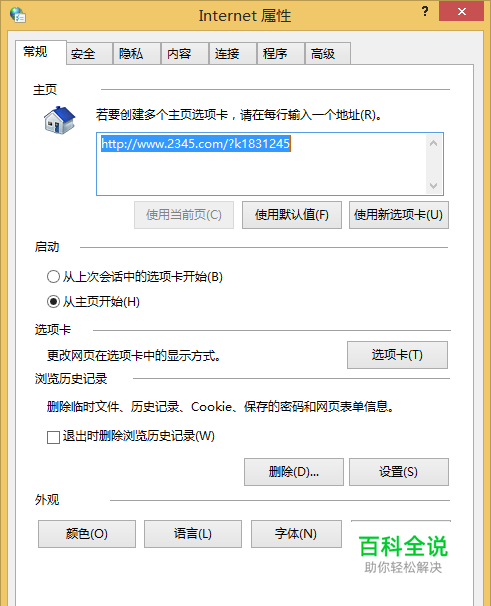Click the 使用默认值(F) button

pos(292,215)
